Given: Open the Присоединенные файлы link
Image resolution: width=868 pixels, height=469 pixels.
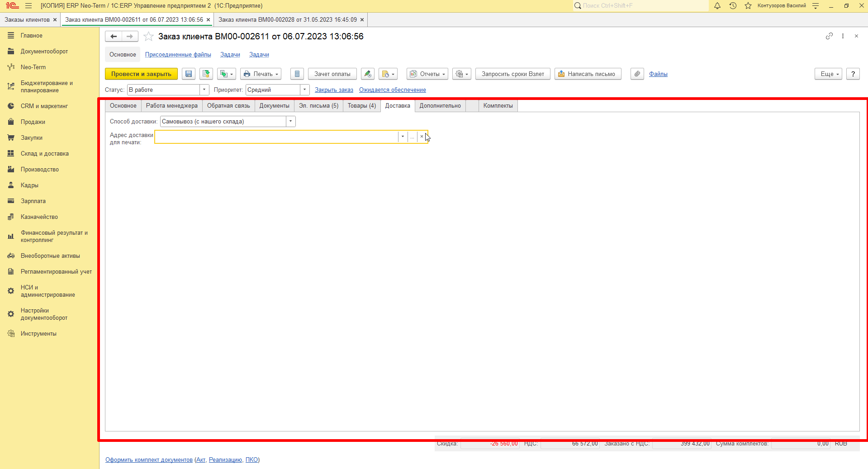Looking at the screenshot, I should click(x=178, y=55).
